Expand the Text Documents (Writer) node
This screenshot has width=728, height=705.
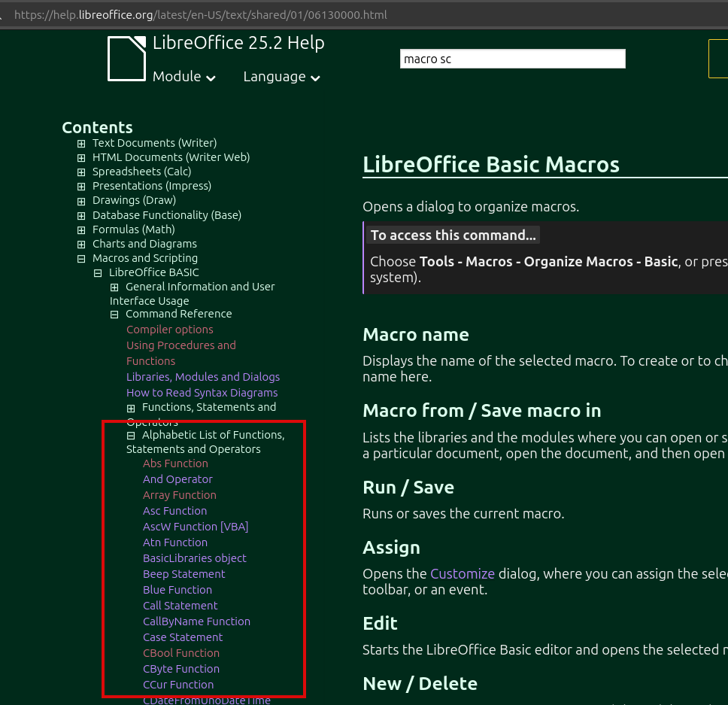tap(81, 144)
